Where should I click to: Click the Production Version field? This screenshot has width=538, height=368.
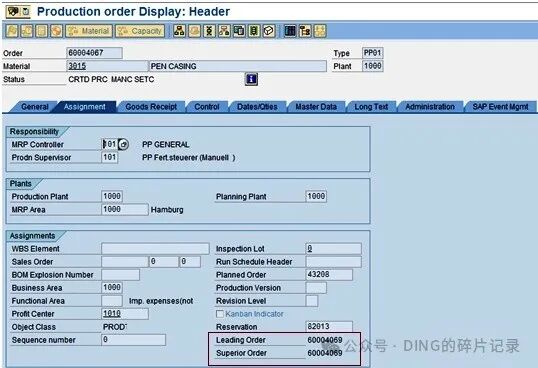coord(316,287)
